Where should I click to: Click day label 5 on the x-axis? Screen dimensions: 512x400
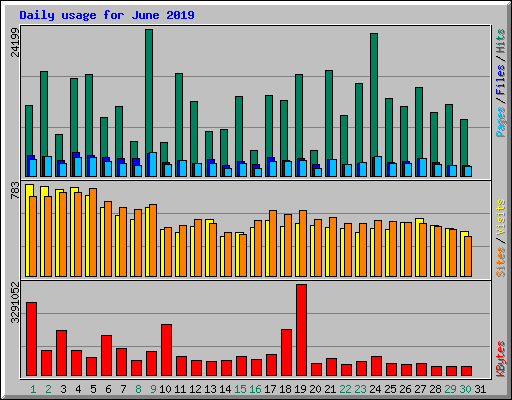coord(93,389)
